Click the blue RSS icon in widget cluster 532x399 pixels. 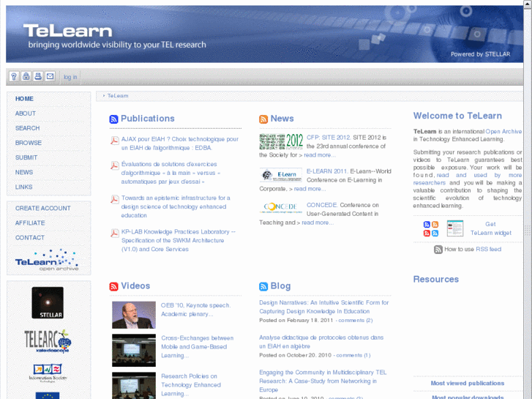point(427,225)
